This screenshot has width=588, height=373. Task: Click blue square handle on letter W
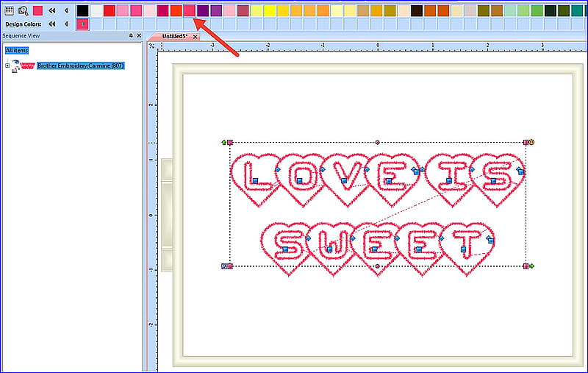pyautogui.click(x=329, y=249)
